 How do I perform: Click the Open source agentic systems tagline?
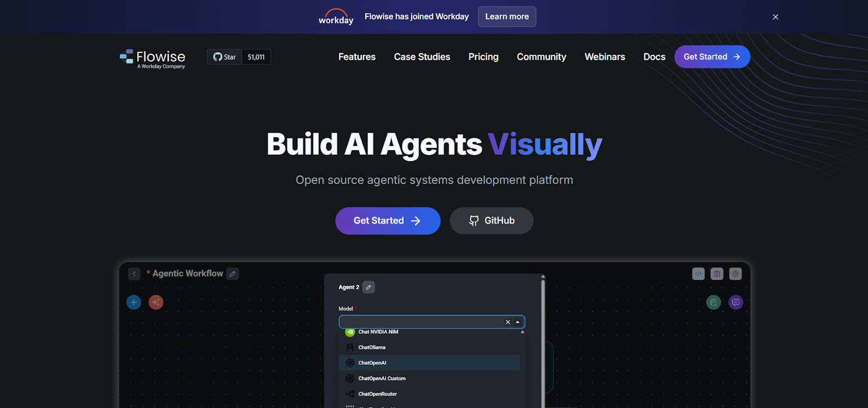[434, 180]
